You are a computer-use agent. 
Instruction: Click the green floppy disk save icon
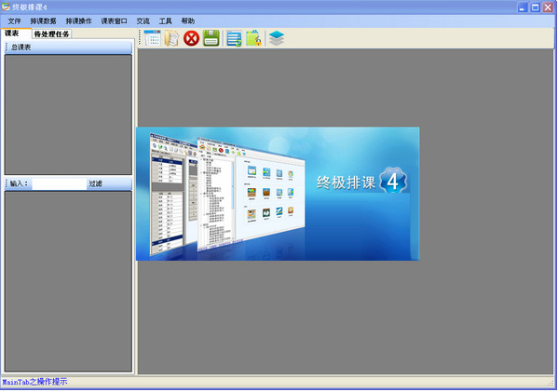[x=211, y=38]
